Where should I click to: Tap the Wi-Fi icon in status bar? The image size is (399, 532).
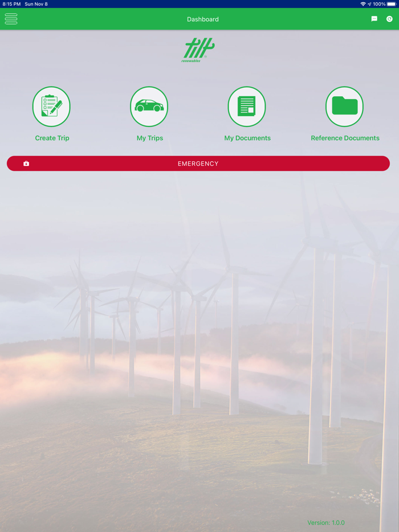pyautogui.click(x=363, y=4)
